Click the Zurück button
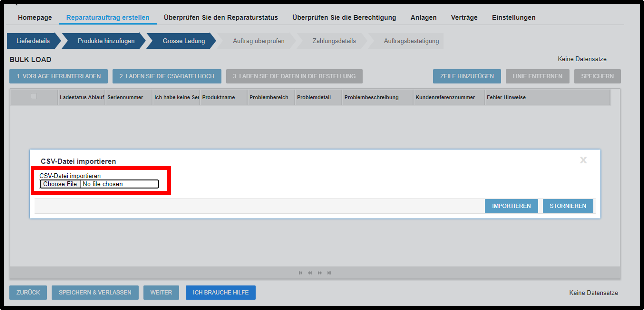 [28, 293]
